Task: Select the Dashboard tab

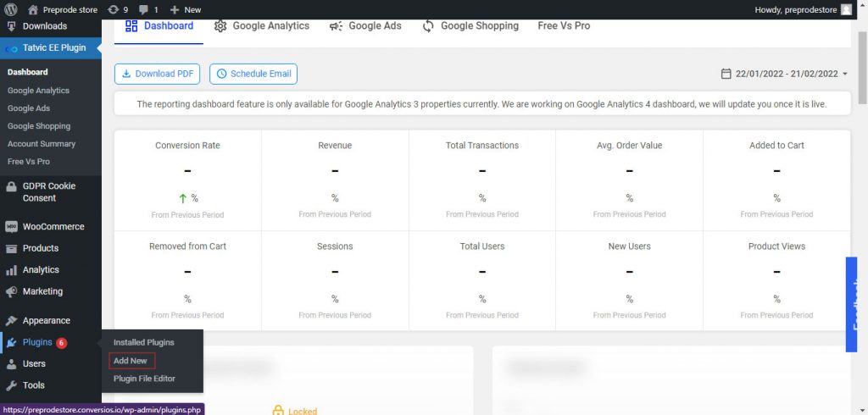Action: [159, 26]
